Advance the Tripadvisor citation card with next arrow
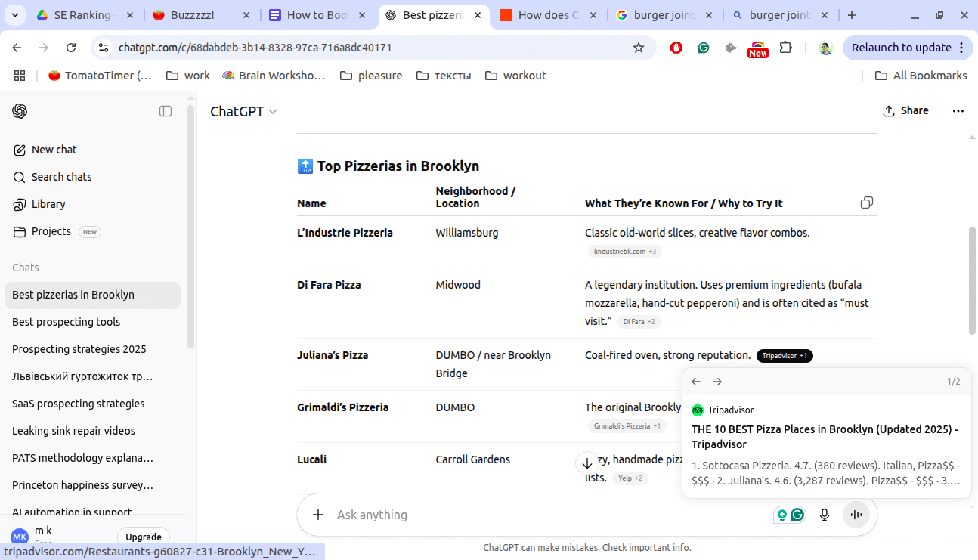The width and height of the screenshot is (978, 560). pyautogui.click(x=716, y=382)
